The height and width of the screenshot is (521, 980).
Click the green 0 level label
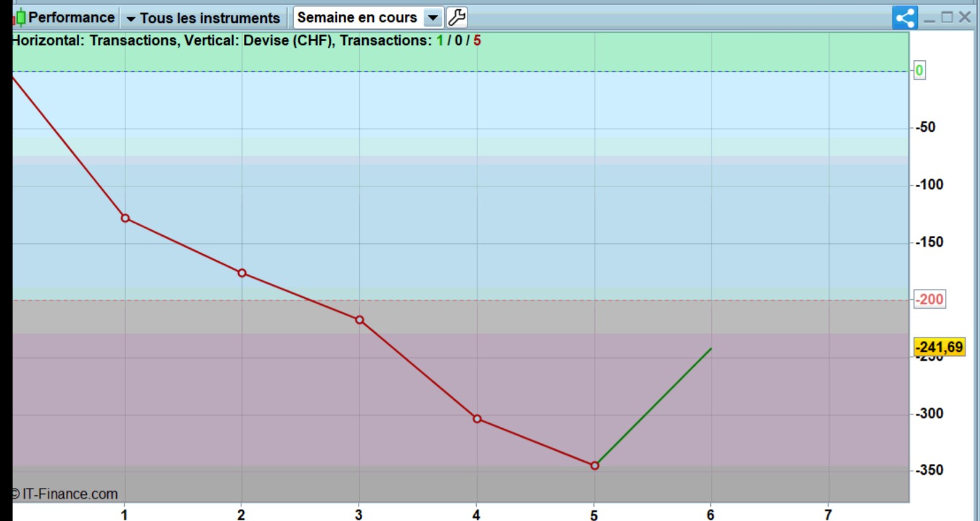pyautogui.click(x=920, y=70)
